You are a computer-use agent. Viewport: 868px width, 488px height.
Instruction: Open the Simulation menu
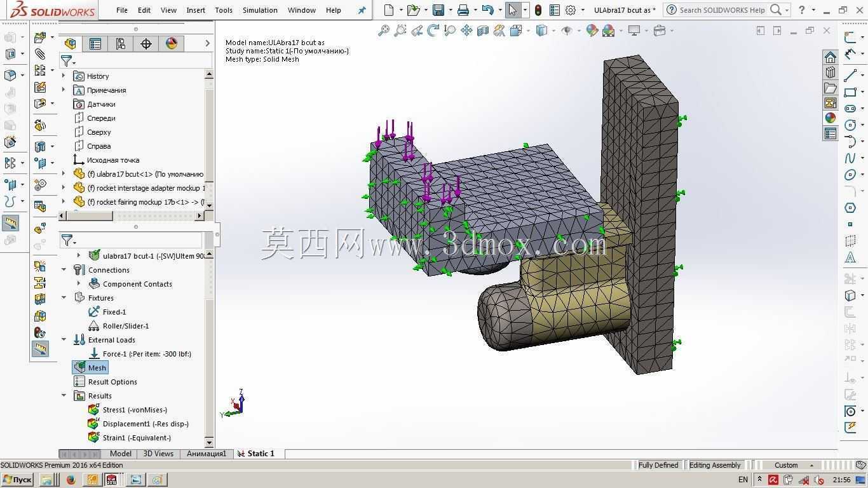[x=260, y=10]
